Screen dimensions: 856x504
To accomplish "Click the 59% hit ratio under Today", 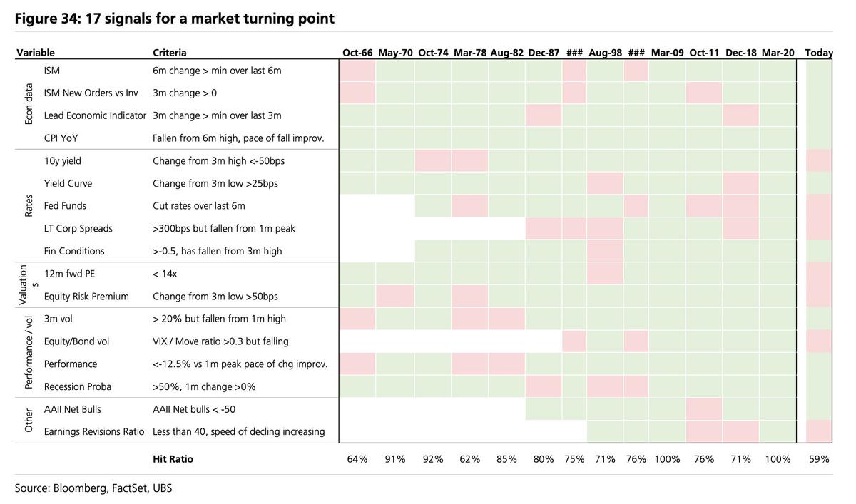I will coord(819,459).
